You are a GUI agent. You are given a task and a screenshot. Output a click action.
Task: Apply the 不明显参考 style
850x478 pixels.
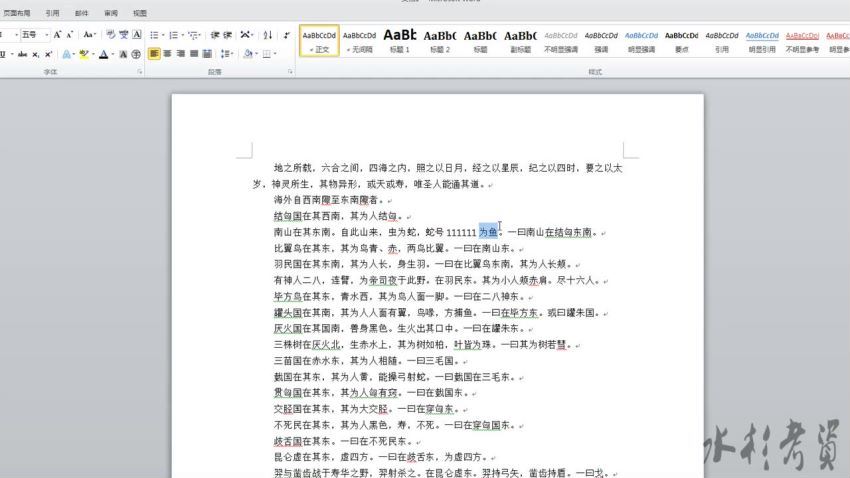pyautogui.click(x=802, y=41)
